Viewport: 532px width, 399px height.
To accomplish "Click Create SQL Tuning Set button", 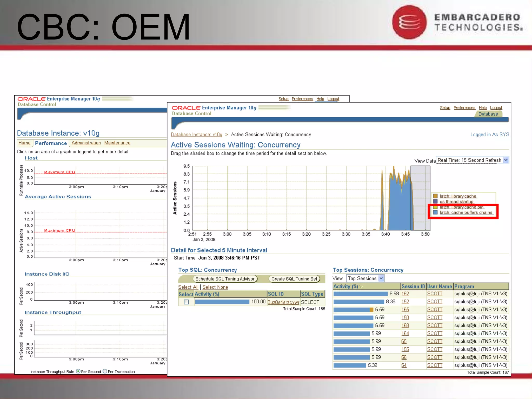I will pos(294,279).
